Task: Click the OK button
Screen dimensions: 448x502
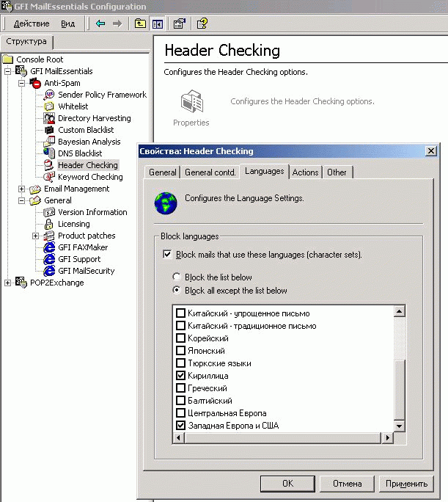Action: point(287,484)
